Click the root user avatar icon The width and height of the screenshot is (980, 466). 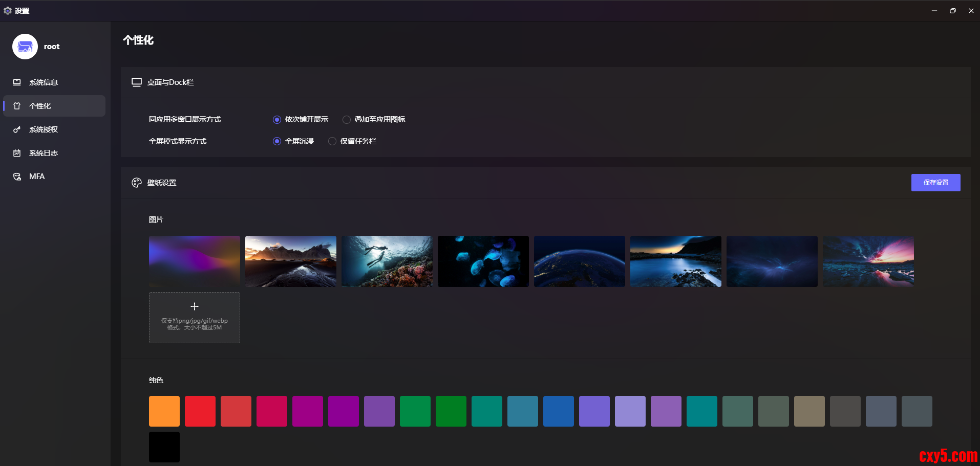pos(25,47)
